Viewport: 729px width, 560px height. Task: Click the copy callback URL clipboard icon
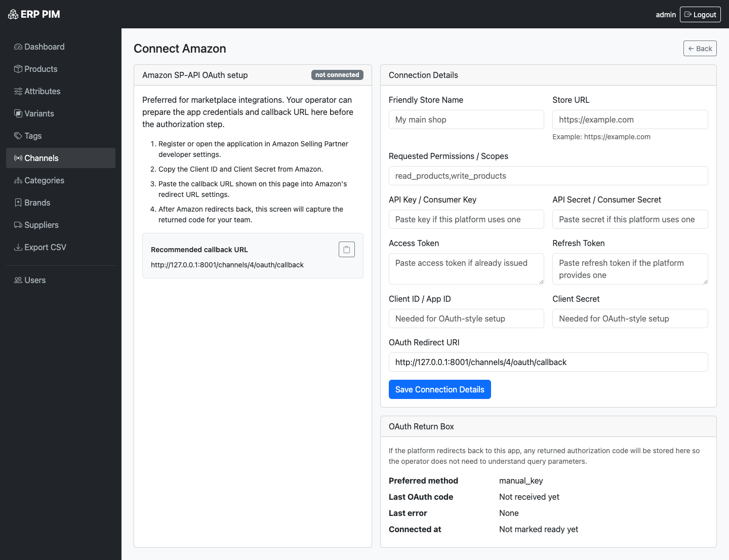[x=346, y=250]
